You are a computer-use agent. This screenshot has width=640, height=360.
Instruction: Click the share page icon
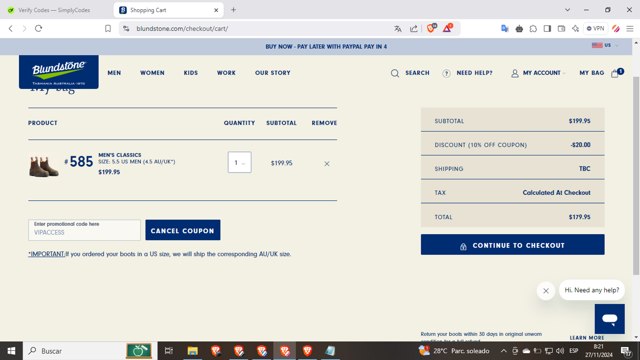click(413, 29)
